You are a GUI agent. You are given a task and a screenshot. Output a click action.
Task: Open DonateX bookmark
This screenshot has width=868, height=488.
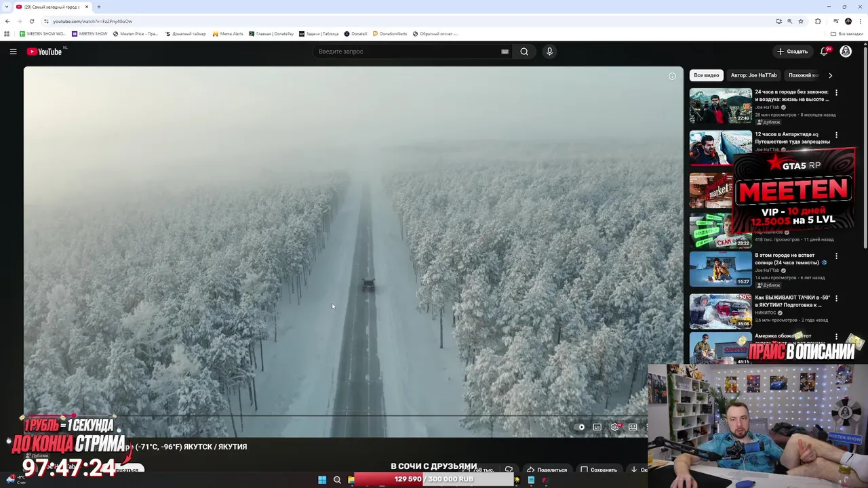[x=355, y=34]
